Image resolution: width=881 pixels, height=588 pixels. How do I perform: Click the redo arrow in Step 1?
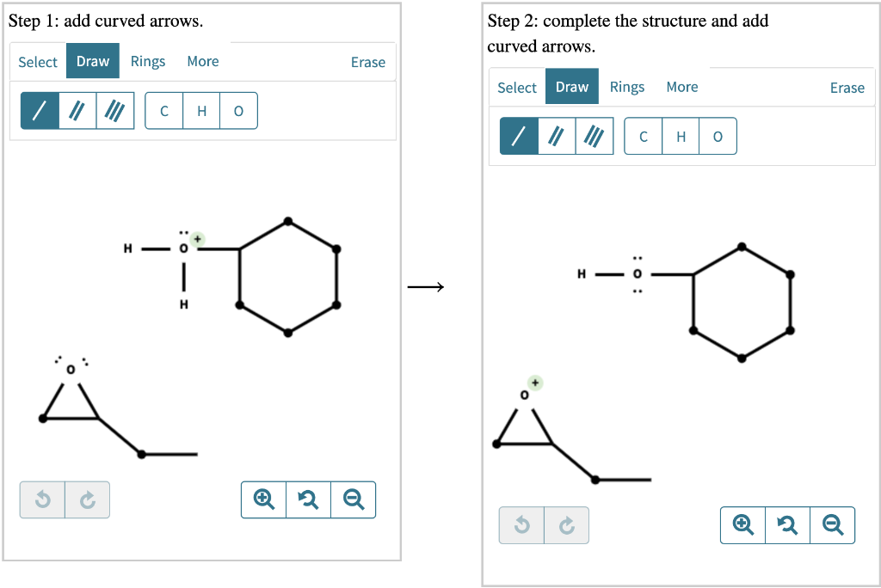coord(87,499)
